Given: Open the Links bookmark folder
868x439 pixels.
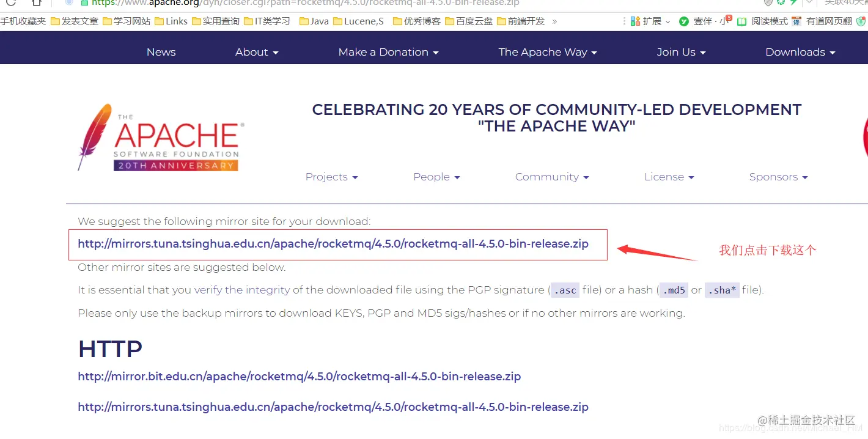Looking at the screenshot, I should 171,21.
